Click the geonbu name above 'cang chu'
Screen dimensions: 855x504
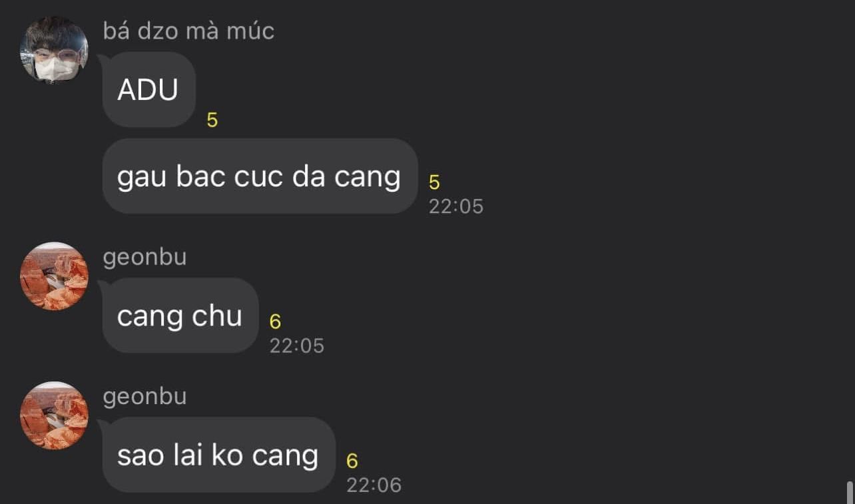click(x=144, y=258)
